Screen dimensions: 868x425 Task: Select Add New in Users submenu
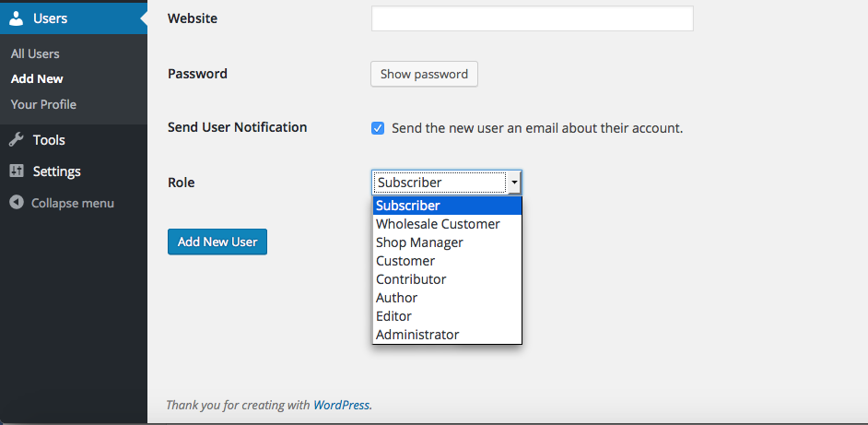tap(37, 78)
